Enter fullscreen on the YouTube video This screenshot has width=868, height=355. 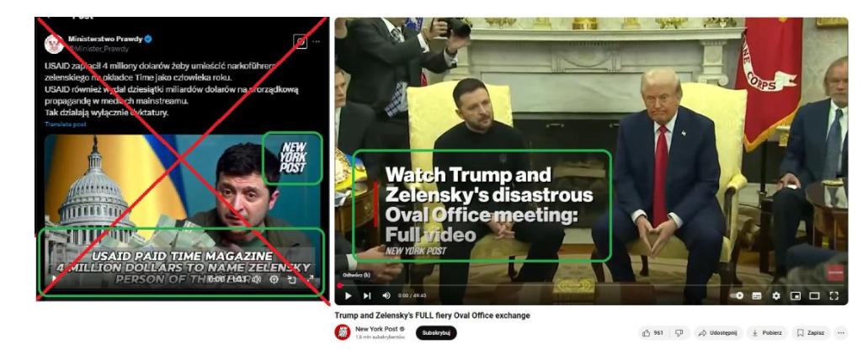[833, 296]
